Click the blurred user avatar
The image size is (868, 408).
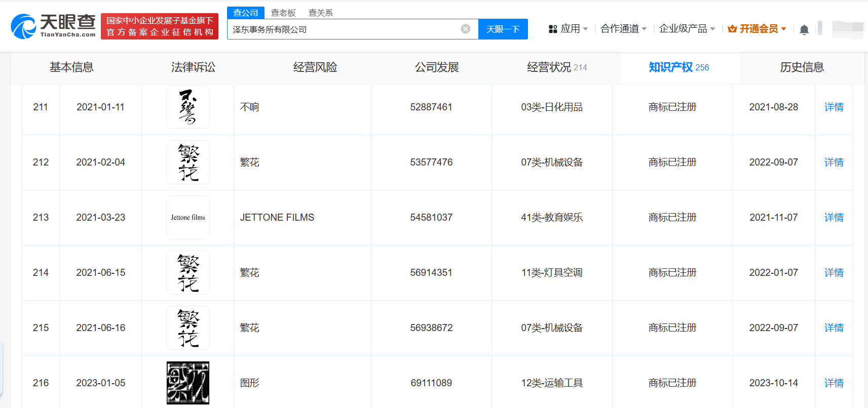(x=847, y=28)
